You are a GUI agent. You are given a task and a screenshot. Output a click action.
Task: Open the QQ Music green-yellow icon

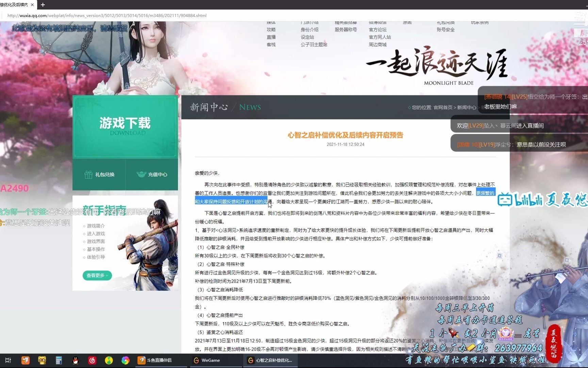(x=109, y=360)
